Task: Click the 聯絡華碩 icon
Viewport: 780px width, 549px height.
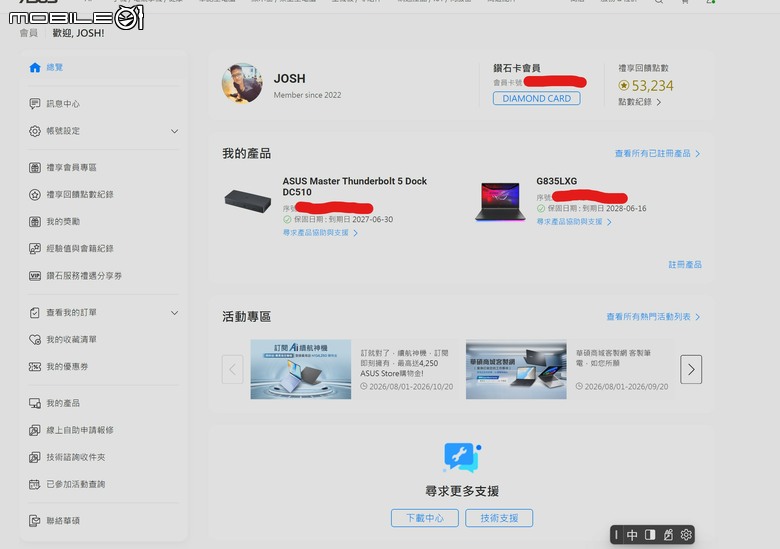Action: click(x=35, y=521)
